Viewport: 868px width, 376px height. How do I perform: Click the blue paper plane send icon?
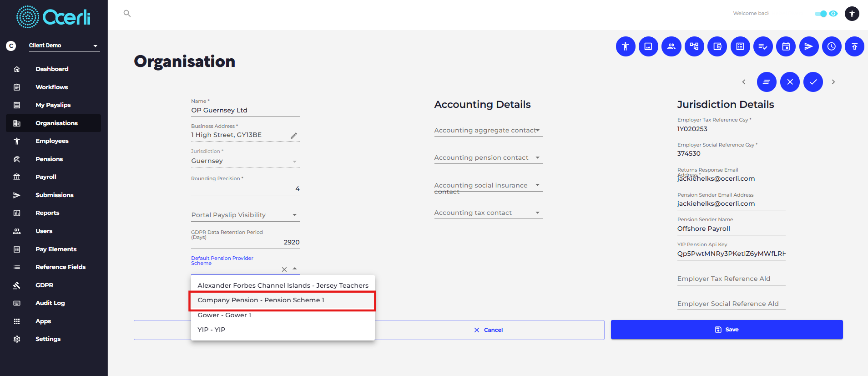(x=809, y=46)
